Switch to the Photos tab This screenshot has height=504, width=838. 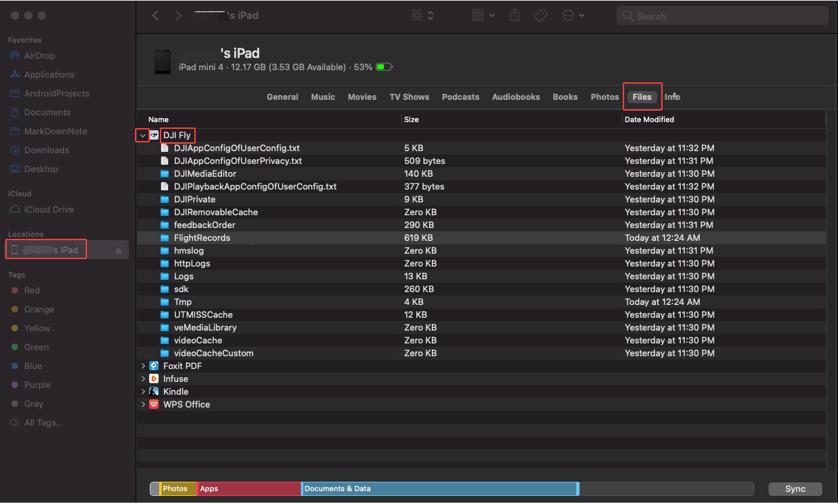[x=604, y=96]
